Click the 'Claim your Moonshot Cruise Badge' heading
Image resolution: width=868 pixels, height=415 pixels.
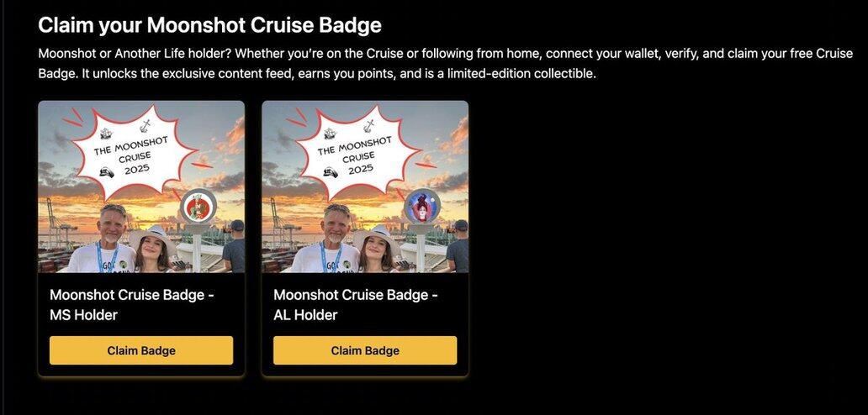click(x=209, y=25)
